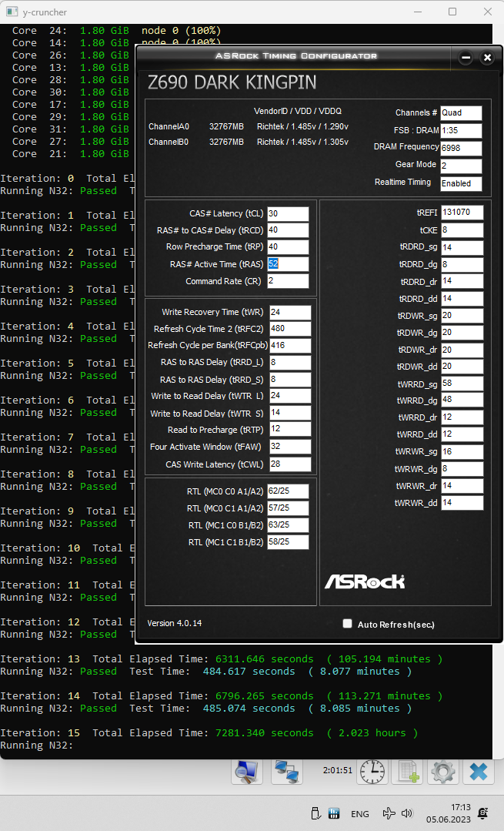
Task: Click the 7281.340 seconds value in y-cruncher
Action: tap(264, 733)
